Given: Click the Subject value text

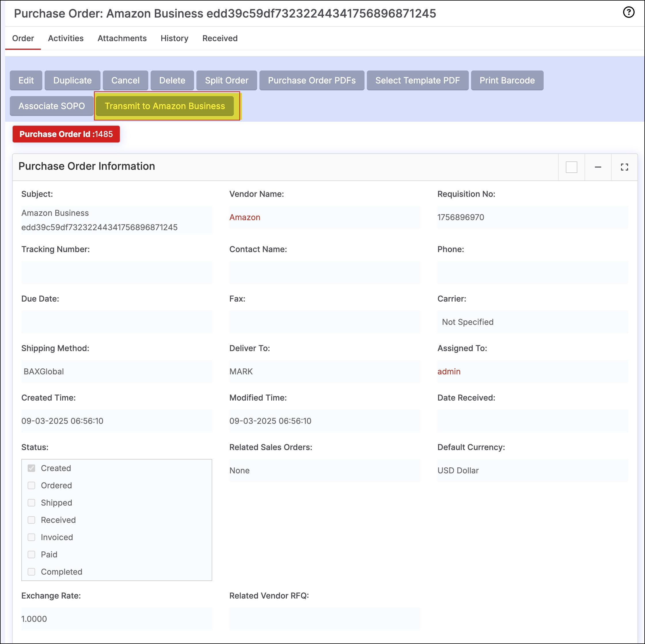Looking at the screenshot, I should 99,220.
